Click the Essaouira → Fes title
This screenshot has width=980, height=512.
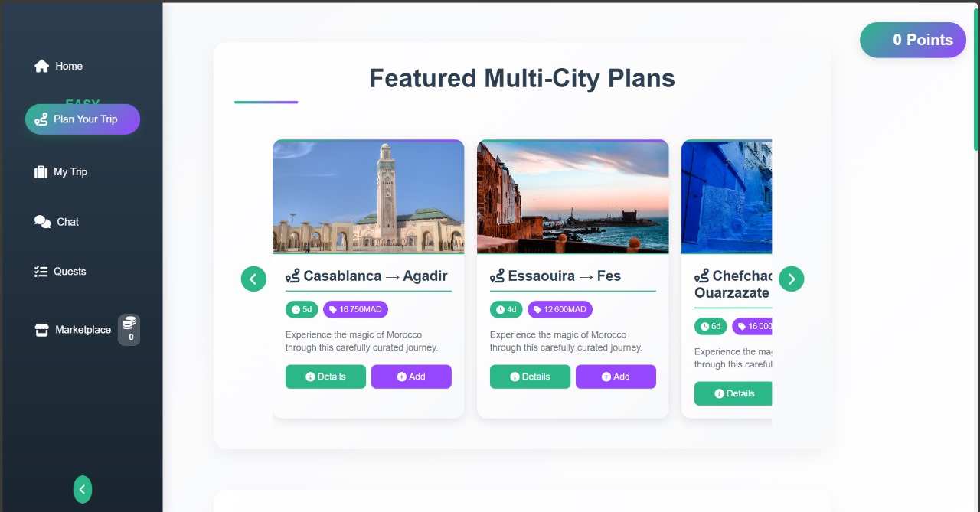(x=564, y=276)
